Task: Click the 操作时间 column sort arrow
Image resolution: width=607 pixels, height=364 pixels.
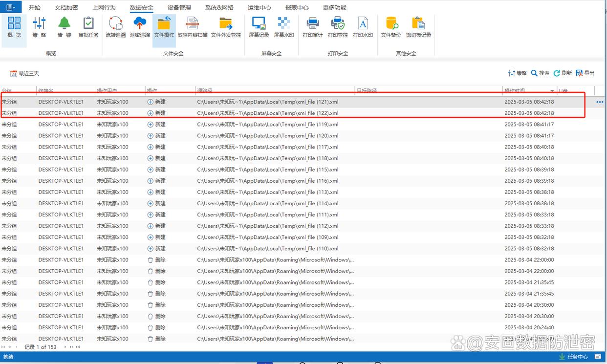Action: [x=552, y=91]
